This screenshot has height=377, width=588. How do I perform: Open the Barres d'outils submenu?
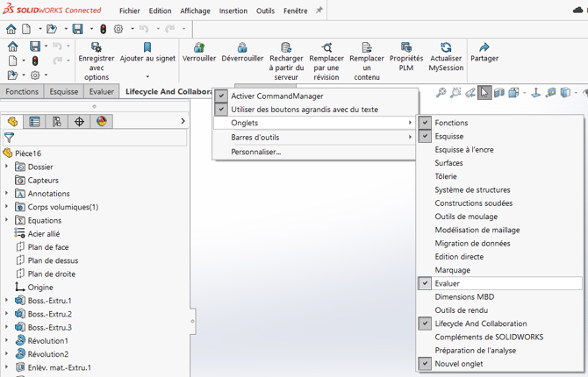(314, 137)
